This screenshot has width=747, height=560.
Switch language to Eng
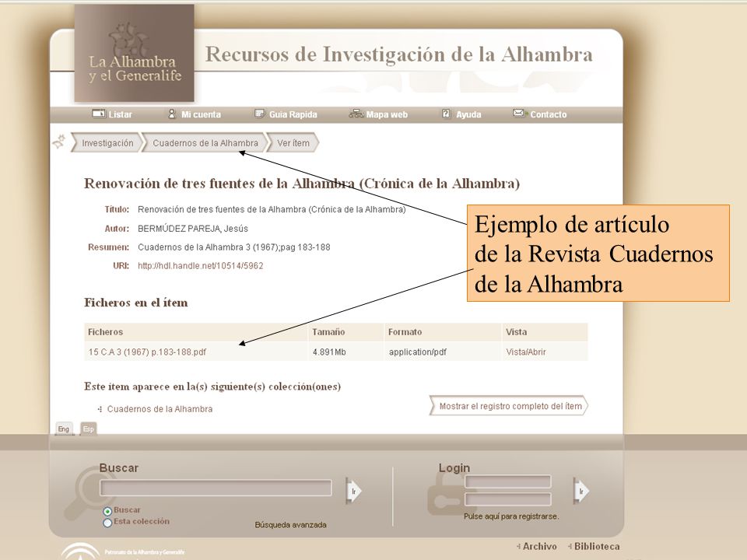point(63,429)
